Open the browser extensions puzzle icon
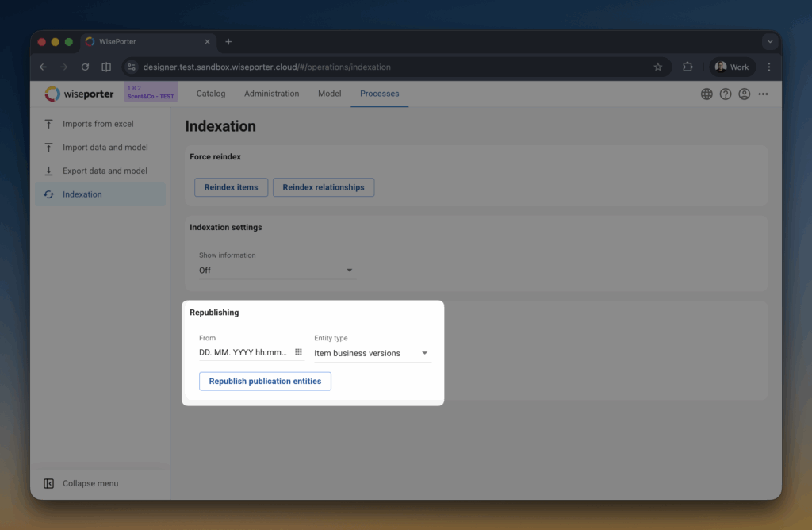This screenshot has width=812, height=530. (688, 67)
